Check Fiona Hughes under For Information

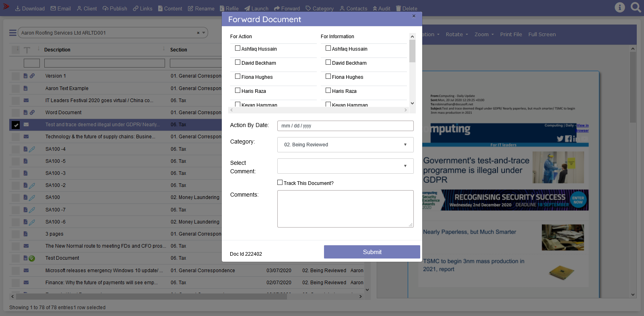(328, 76)
